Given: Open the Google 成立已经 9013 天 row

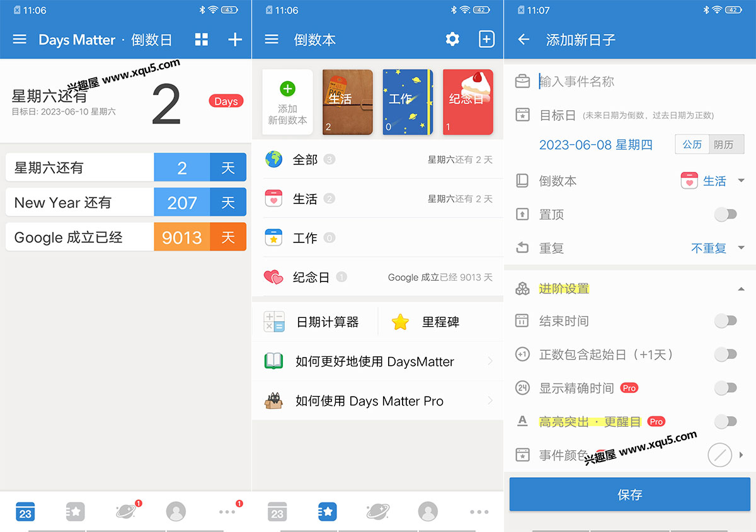Looking at the screenshot, I should tap(126, 237).
